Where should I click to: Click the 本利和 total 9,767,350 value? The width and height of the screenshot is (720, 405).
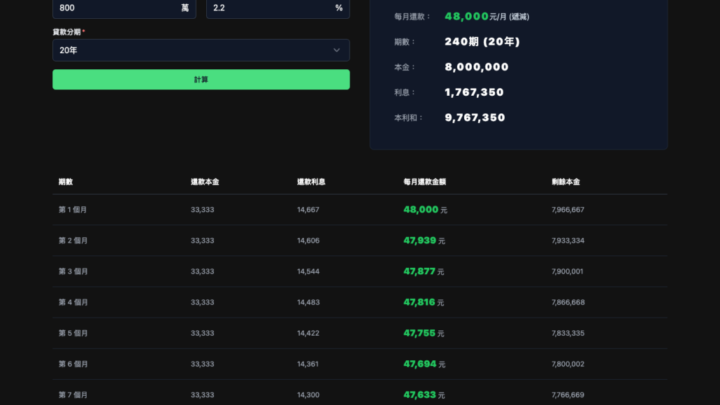[475, 117]
